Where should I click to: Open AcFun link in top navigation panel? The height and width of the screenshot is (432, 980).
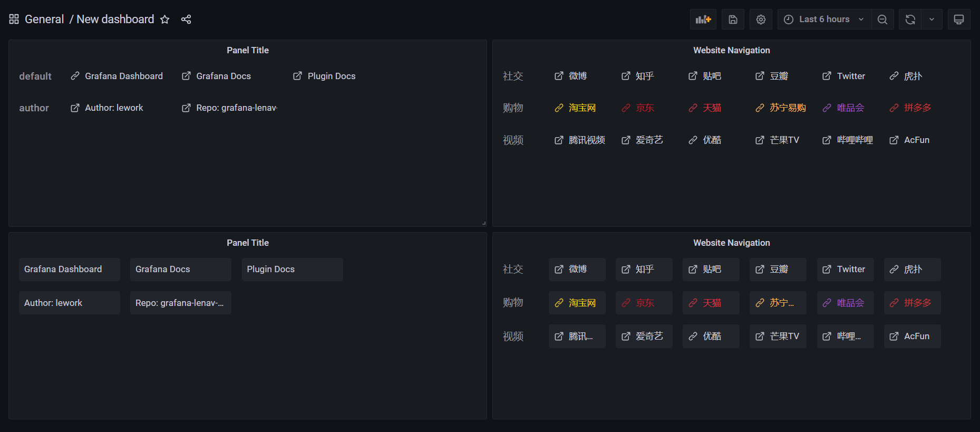pyautogui.click(x=909, y=140)
